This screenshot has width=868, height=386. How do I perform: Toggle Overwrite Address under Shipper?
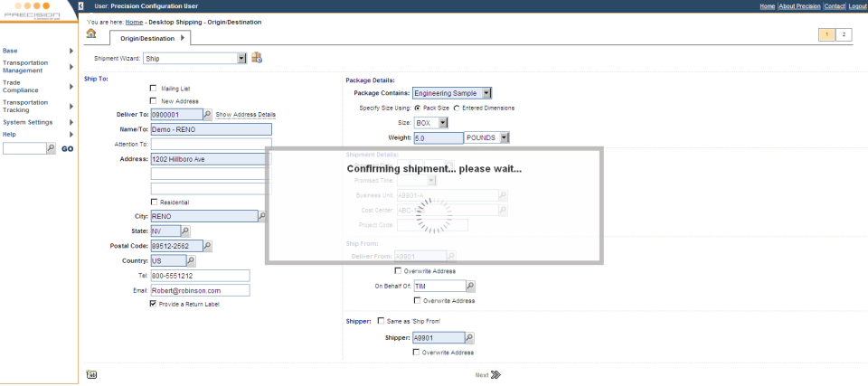tap(416, 353)
